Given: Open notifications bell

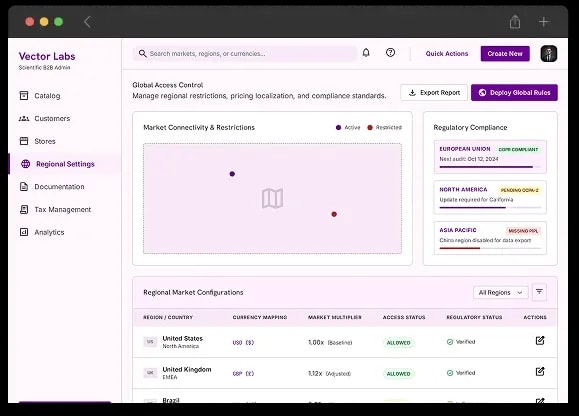Looking at the screenshot, I should 366,53.
